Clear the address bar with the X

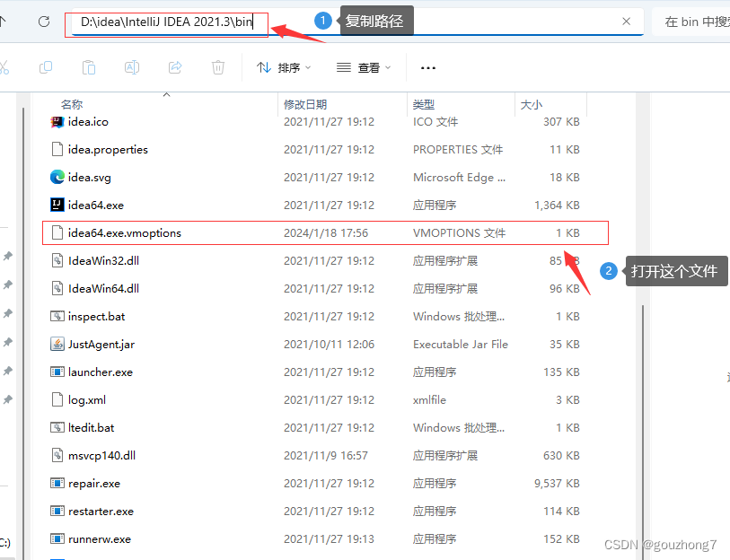point(626,22)
